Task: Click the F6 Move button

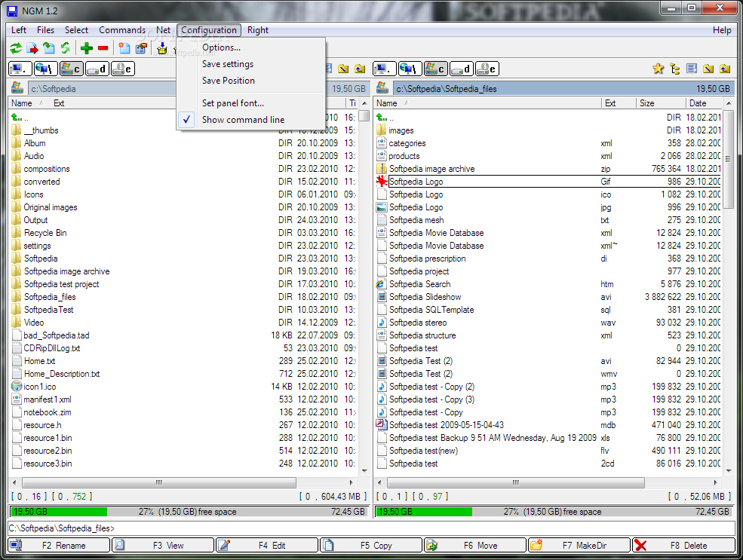Action: tap(475, 545)
